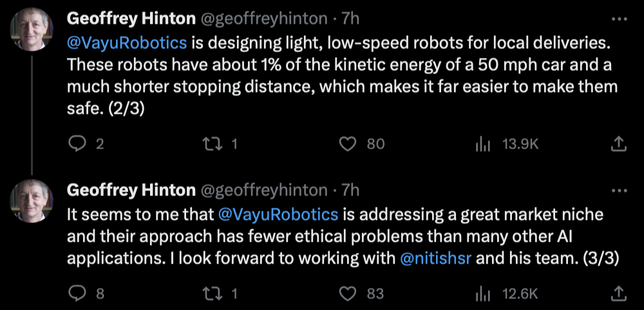Open @VayuRobotics mention in the 3/3 tweet

pyautogui.click(x=278, y=214)
